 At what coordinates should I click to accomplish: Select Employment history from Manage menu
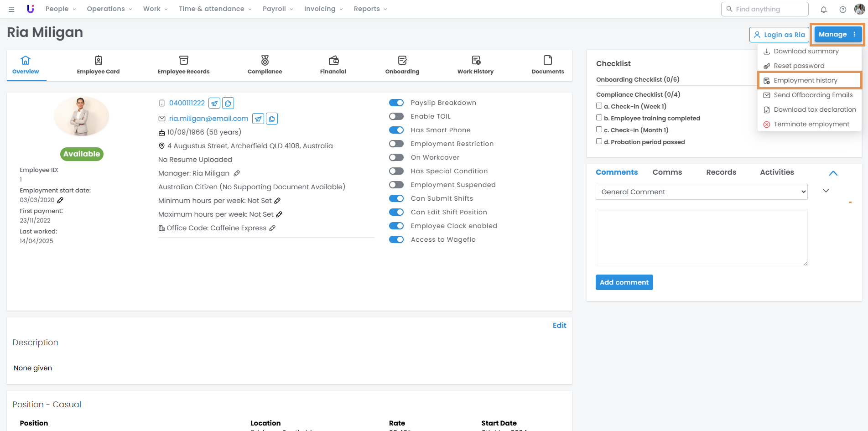coord(805,81)
